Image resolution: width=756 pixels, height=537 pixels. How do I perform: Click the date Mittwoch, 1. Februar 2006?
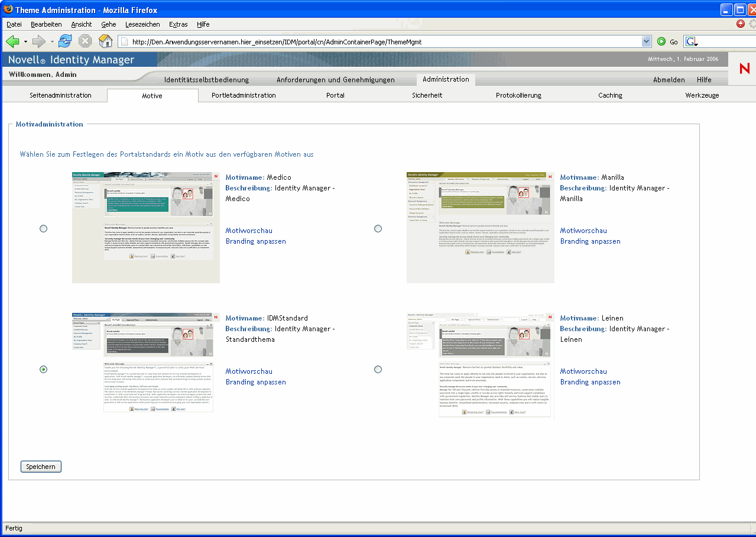click(x=683, y=59)
